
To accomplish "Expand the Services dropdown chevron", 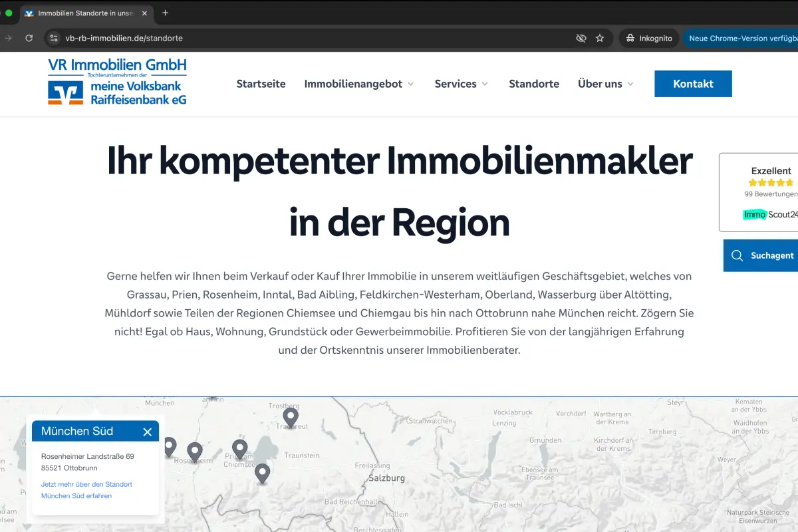I will point(485,84).
